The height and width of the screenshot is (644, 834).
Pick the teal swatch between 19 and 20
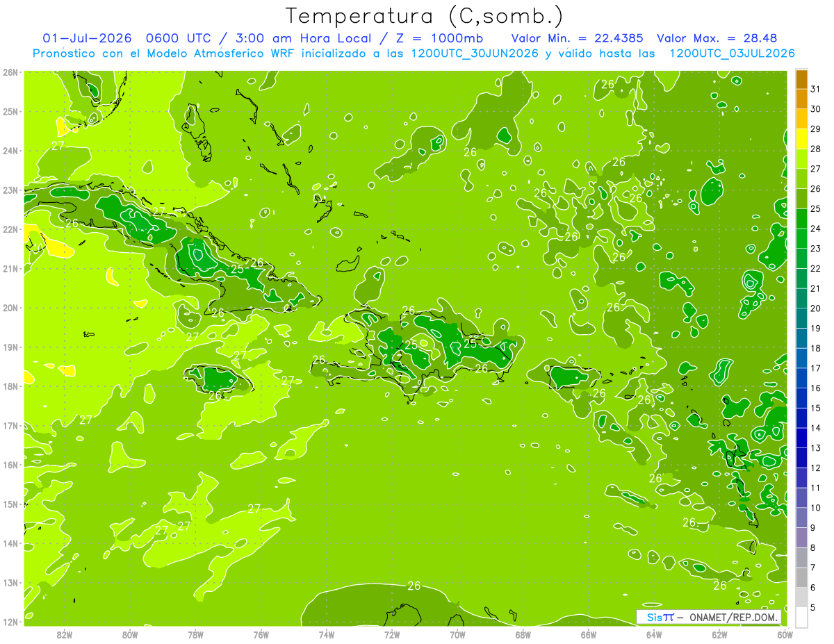[801, 318]
